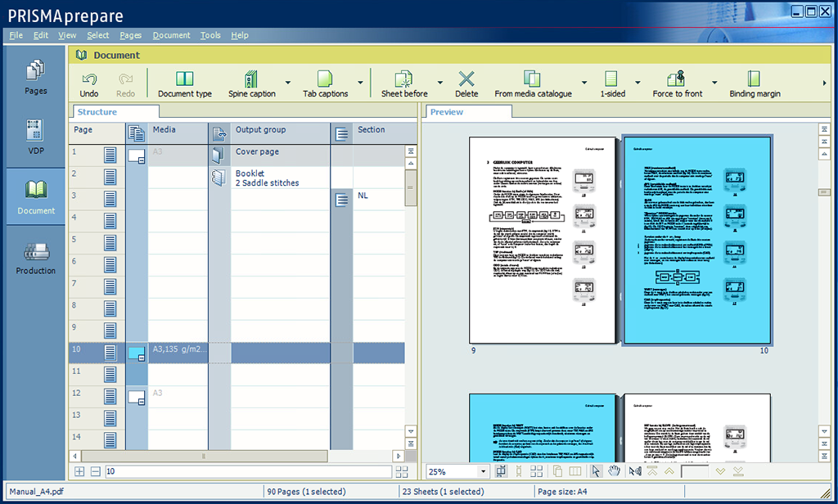Collapse all rows with minus button
This screenshot has width=838, height=504.
(x=95, y=471)
